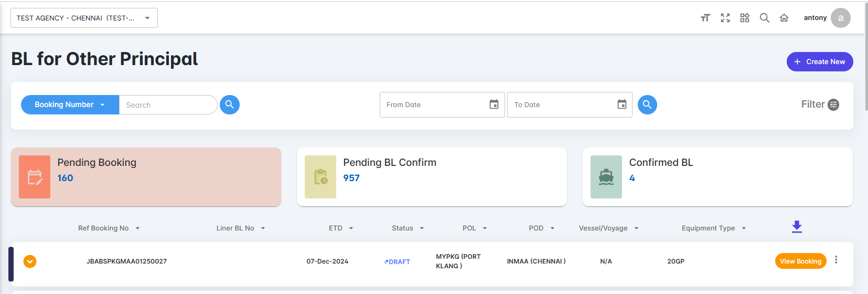868x294 pixels.
Task: Open the To Date calendar picker
Action: point(622,104)
